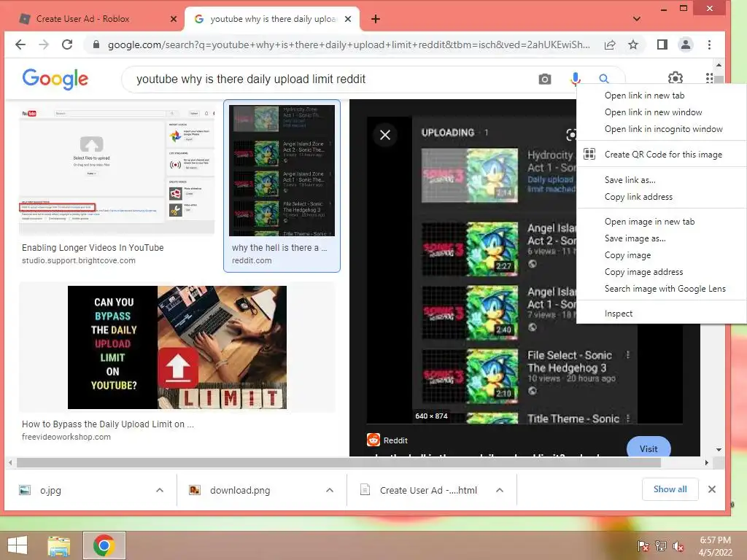This screenshot has width=747, height=560.
Task: Click the share page icon in address bar
Action: [x=610, y=44]
